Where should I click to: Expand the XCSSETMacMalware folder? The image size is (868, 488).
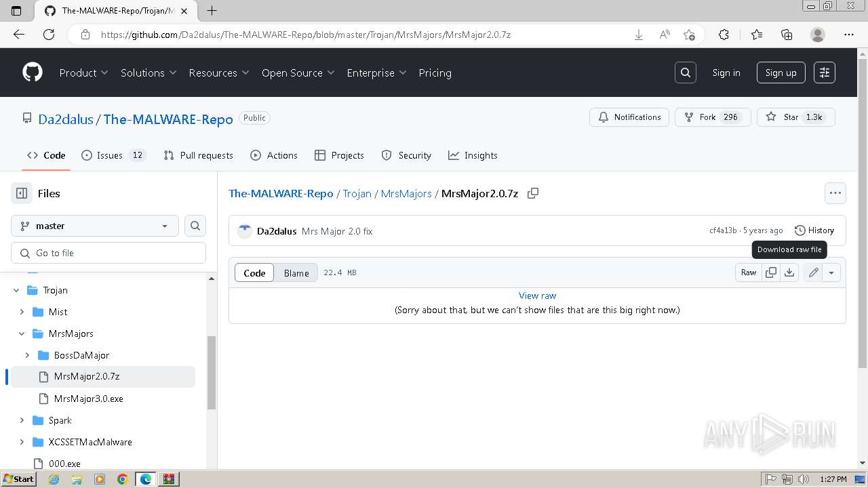click(22, 442)
